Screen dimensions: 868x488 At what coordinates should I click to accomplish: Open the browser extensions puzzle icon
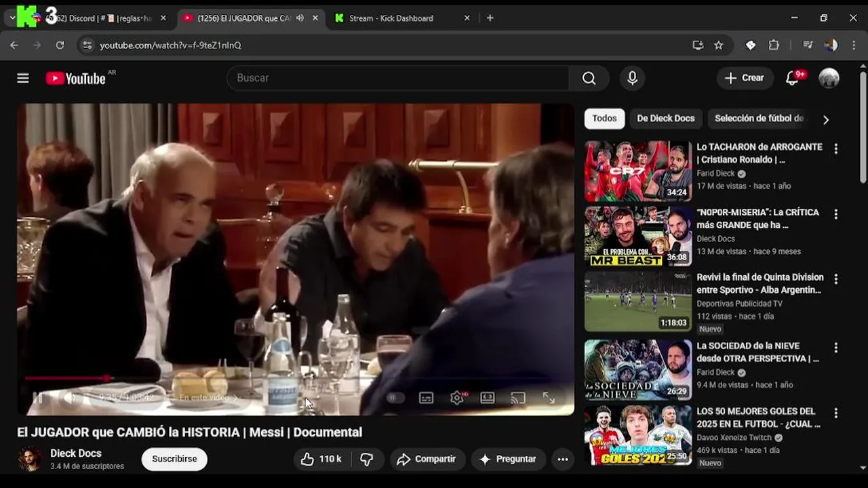pos(774,45)
